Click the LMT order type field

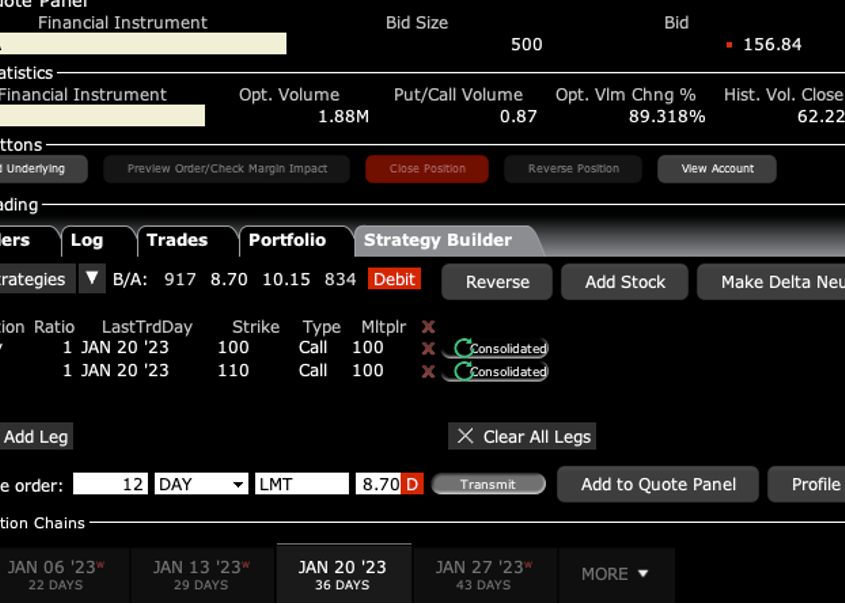(x=301, y=484)
